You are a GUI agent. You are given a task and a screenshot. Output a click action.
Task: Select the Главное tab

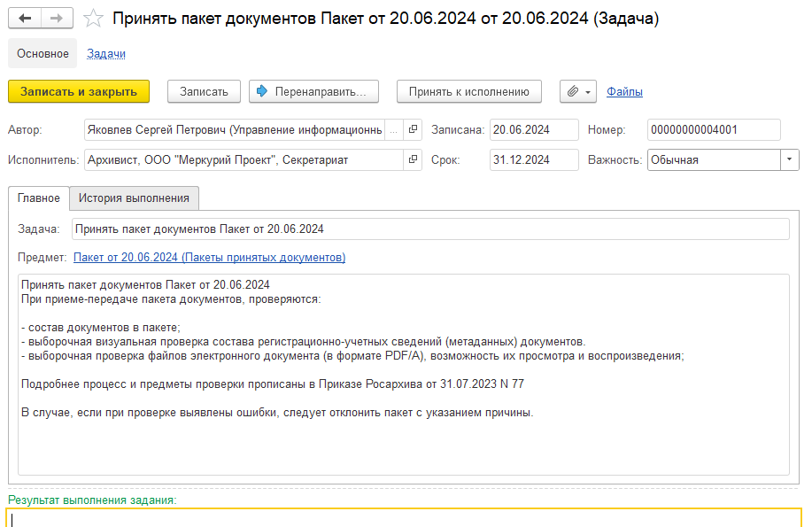click(39, 198)
